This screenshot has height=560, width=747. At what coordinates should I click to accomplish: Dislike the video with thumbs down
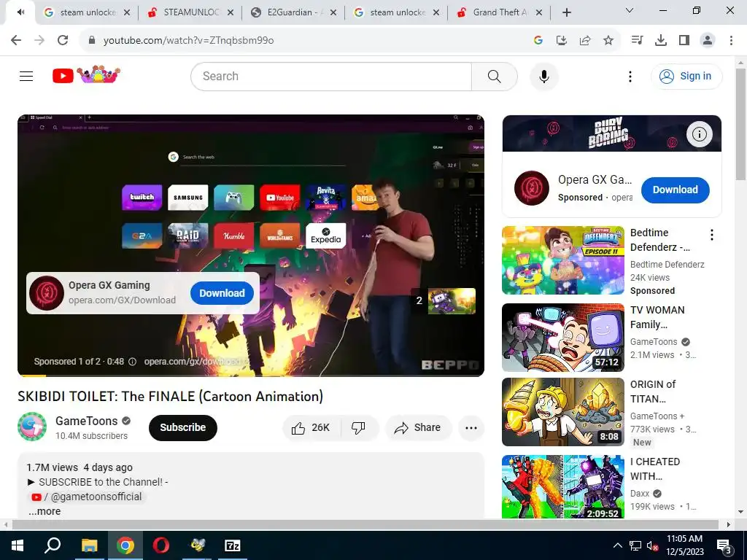click(x=359, y=427)
